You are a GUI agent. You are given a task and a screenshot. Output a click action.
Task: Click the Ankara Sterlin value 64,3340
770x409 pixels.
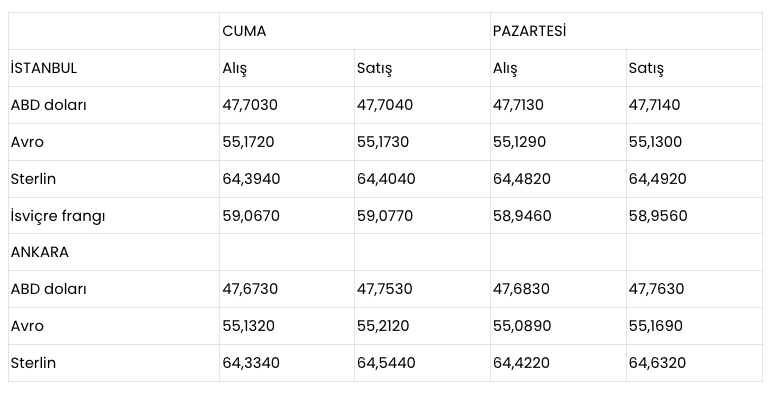point(251,363)
